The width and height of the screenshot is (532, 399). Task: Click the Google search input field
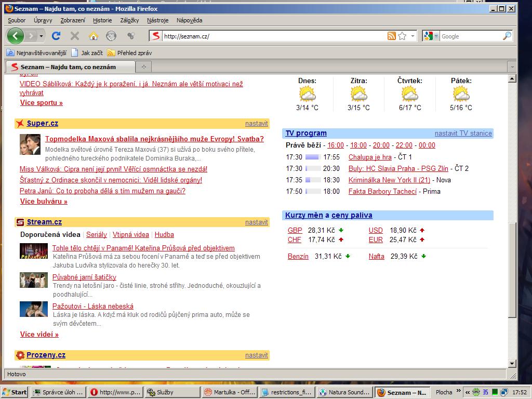(x=470, y=36)
